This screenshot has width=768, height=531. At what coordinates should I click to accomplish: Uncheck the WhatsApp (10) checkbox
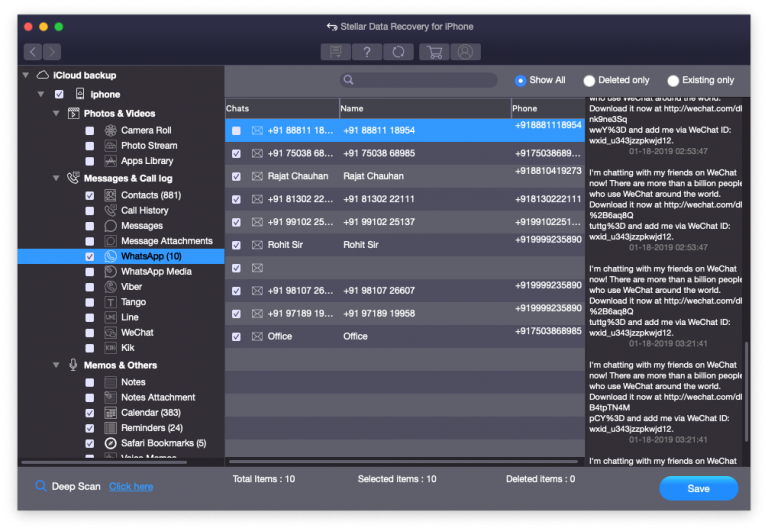pos(90,256)
